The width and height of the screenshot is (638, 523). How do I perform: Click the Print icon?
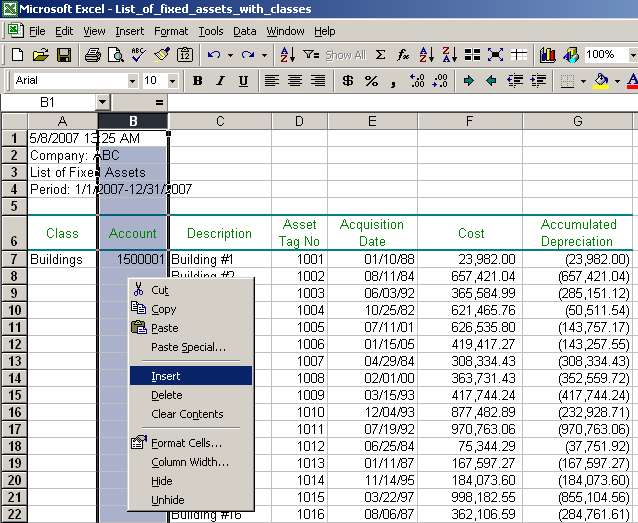pos(92,55)
